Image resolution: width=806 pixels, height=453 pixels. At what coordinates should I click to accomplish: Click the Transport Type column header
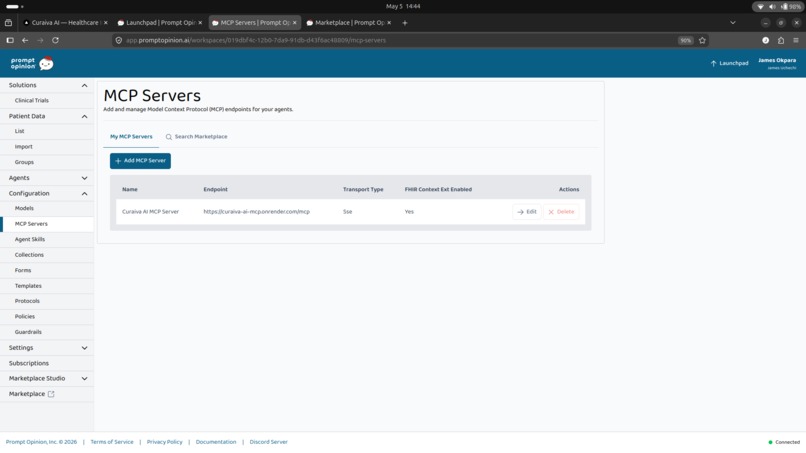363,189
